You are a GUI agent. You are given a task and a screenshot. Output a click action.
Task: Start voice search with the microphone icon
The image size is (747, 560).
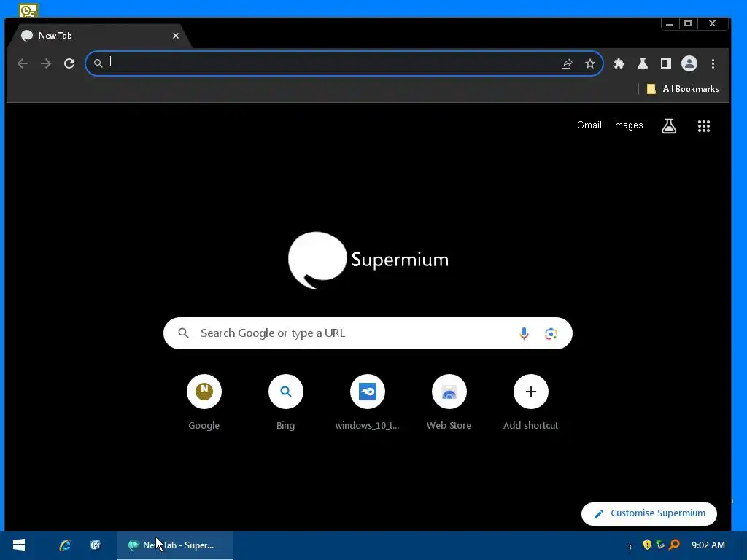coord(524,333)
